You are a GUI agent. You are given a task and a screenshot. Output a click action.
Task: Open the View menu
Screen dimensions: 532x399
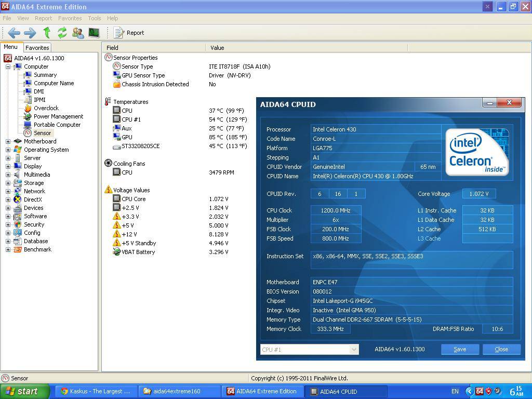pos(23,18)
